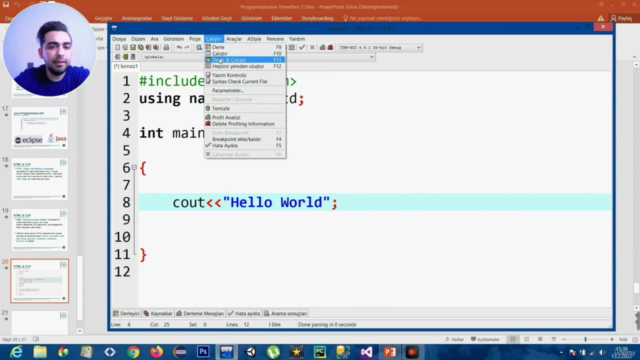The image size is (640, 360).
Task: Select the highlighted Derle & Çalıştır entry
Action: [245, 60]
